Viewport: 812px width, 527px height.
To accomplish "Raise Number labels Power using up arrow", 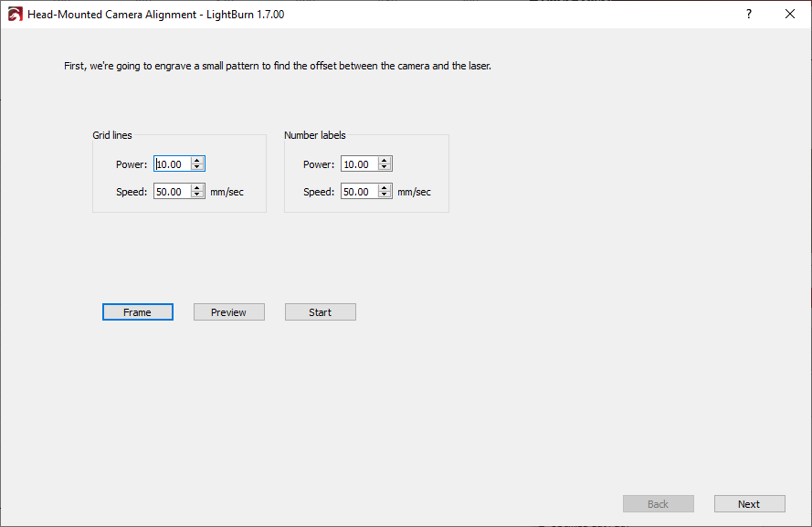I will tap(385, 161).
